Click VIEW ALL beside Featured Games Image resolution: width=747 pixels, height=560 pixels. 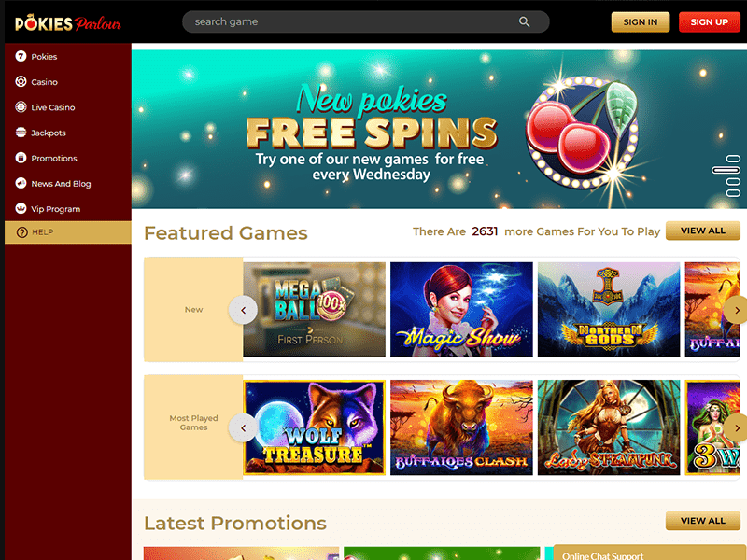coord(703,231)
